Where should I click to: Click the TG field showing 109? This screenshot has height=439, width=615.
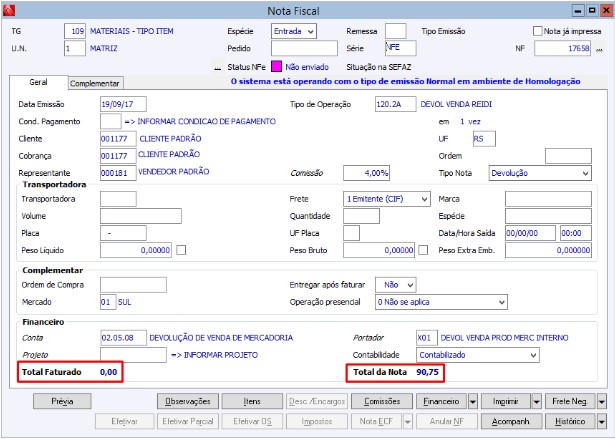75,31
